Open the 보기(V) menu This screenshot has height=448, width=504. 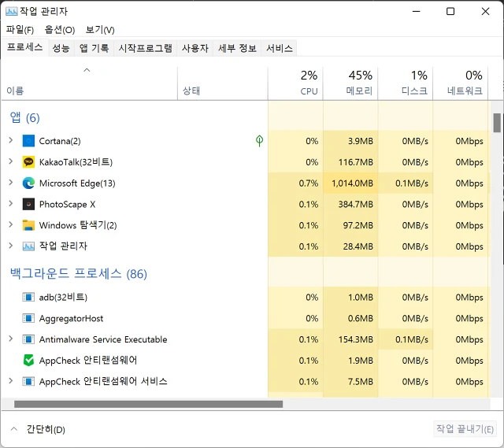click(x=100, y=30)
